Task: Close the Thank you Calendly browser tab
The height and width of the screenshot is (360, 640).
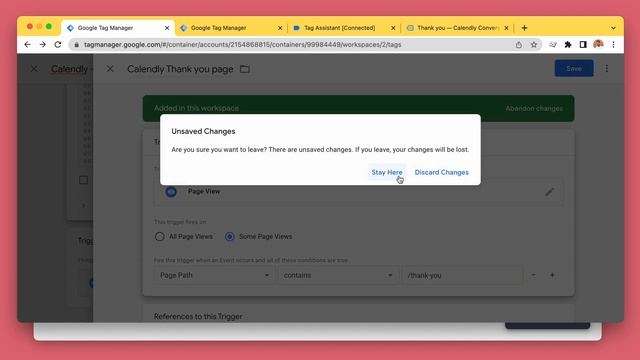Action: pyautogui.click(x=506, y=28)
